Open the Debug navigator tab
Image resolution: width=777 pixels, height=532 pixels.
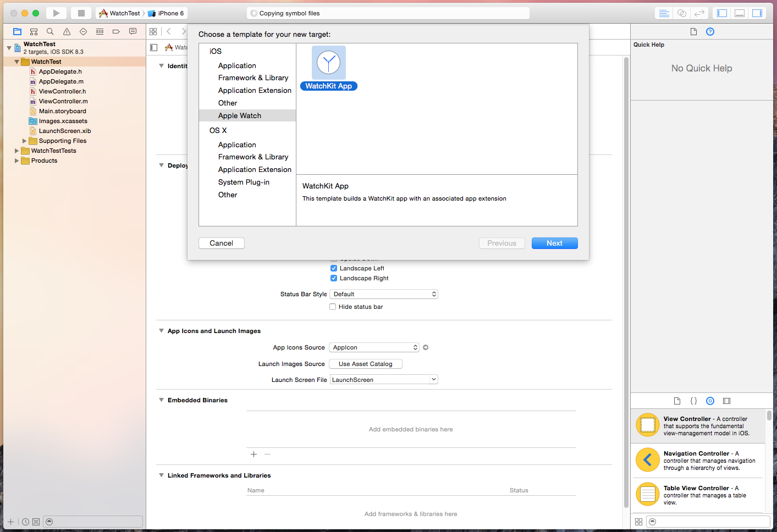[100, 32]
